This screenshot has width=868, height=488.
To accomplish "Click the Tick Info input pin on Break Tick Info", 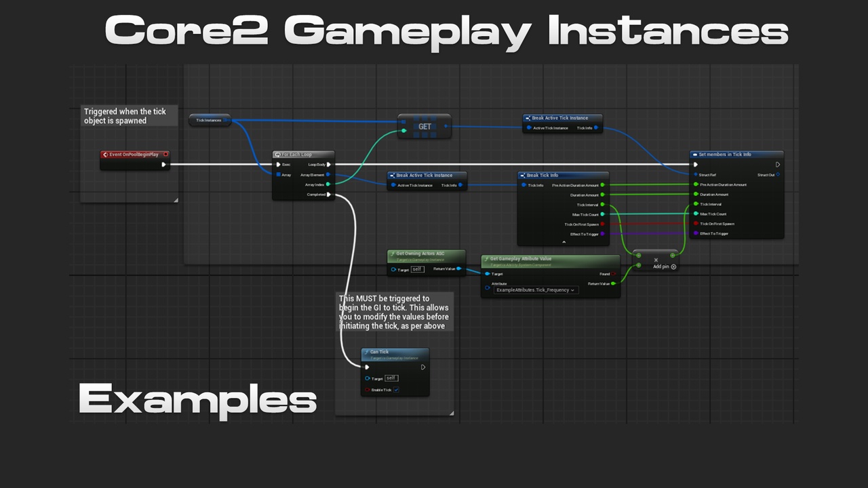I will tap(524, 185).
